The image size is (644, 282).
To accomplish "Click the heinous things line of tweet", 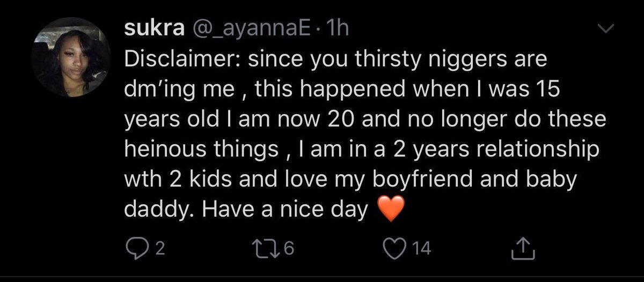I will [361, 149].
